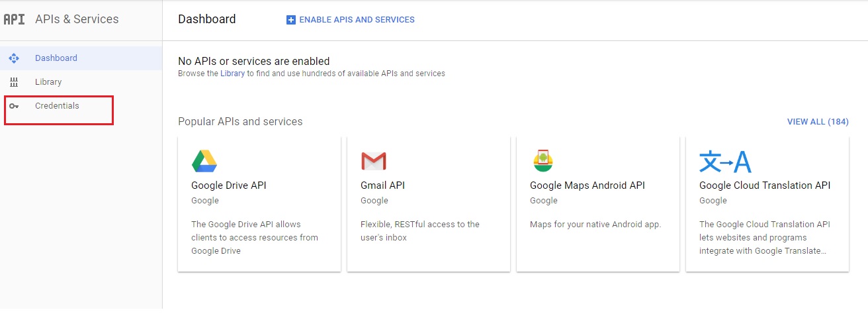Click the Dashboard sidebar icon
The image size is (868, 314).
tap(14, 58)
